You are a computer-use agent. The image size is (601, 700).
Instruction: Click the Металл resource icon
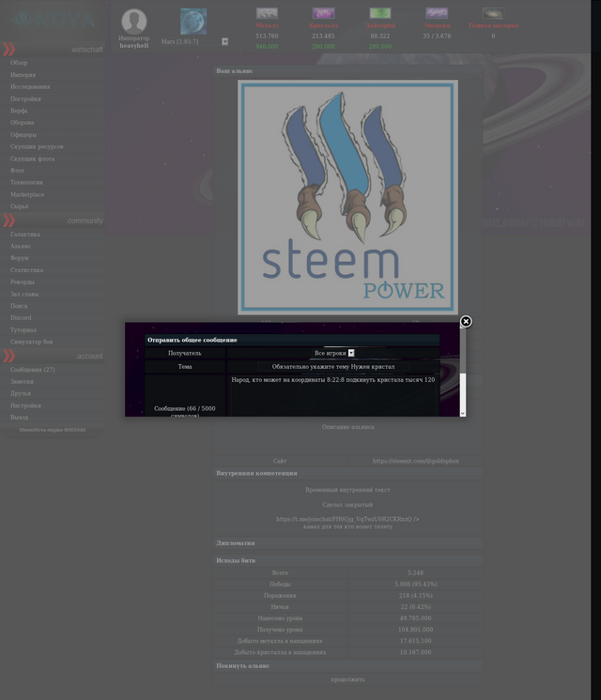267,13
